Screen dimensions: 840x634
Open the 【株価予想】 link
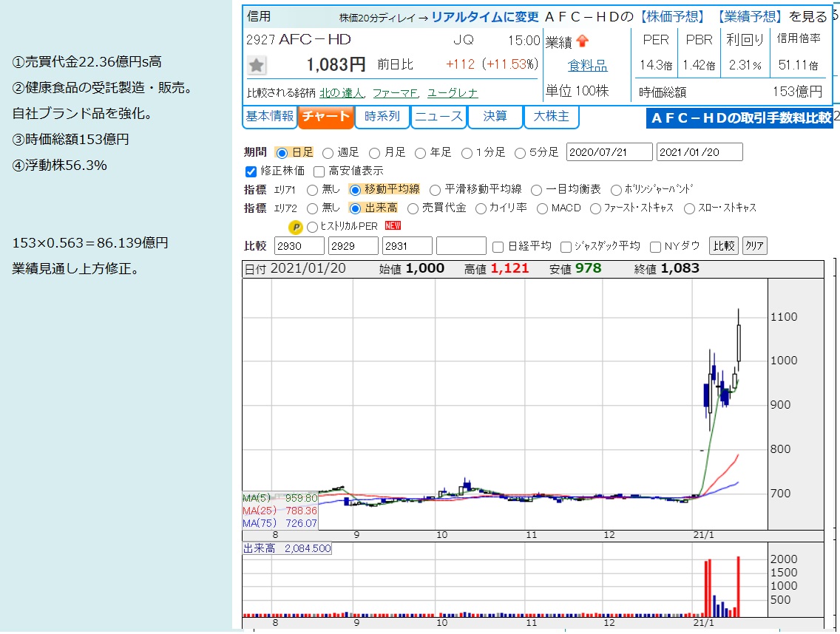pyautogui.click(x=673, y=17)
